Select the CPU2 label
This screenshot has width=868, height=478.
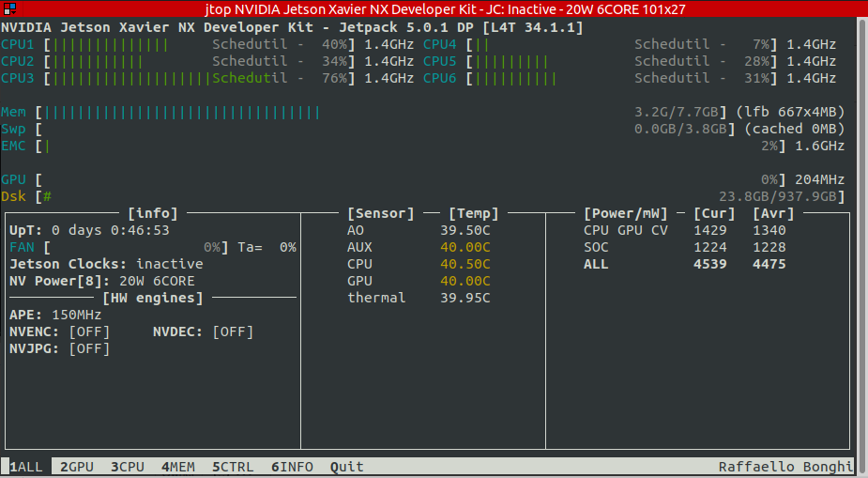click(x=18, y=61)
